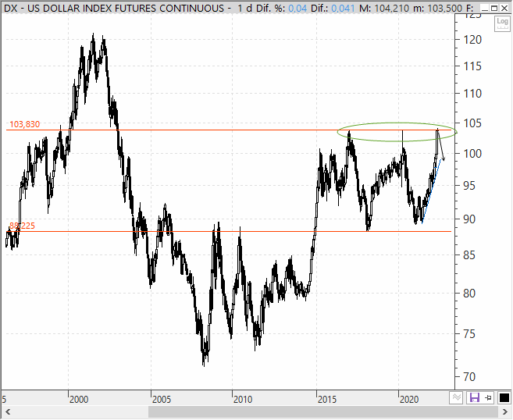
Task: Click the 103,830 price level label
Action: click(24, 124)
